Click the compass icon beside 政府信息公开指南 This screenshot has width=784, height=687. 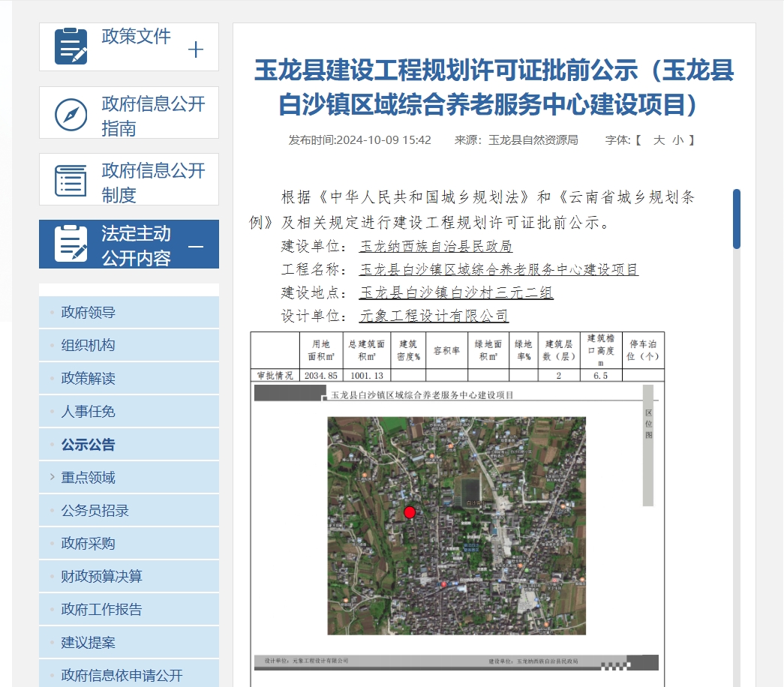coord(70,112)
